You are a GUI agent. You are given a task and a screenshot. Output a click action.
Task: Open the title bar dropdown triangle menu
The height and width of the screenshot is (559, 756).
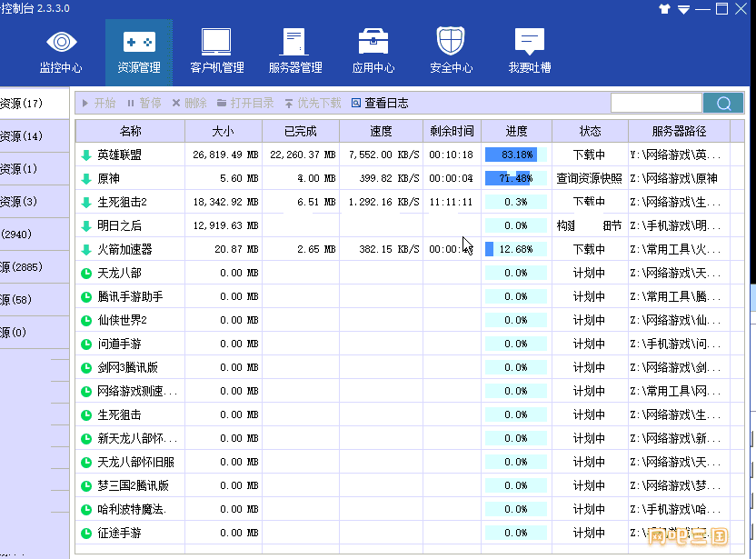(683, 10)
